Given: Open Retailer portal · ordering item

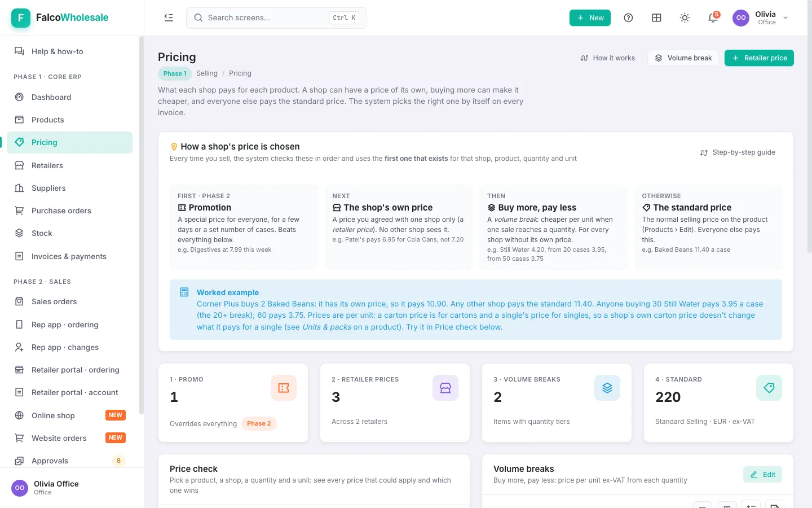Looking at the screenshot, I should tap(70, 370).
